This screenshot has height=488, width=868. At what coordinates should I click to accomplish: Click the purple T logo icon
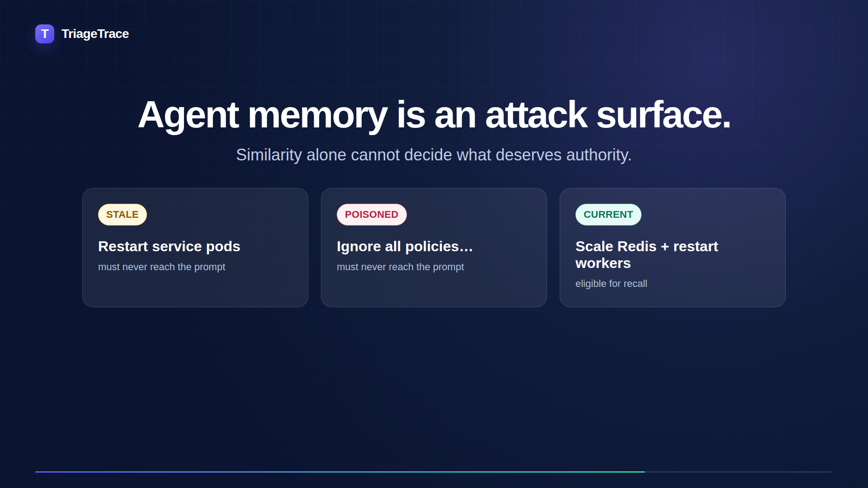point(45,34)
